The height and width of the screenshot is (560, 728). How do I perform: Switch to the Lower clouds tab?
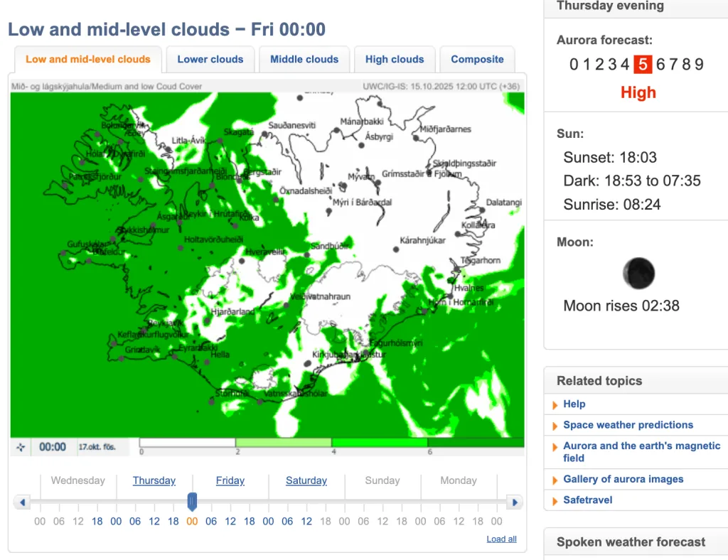(210, 60)
